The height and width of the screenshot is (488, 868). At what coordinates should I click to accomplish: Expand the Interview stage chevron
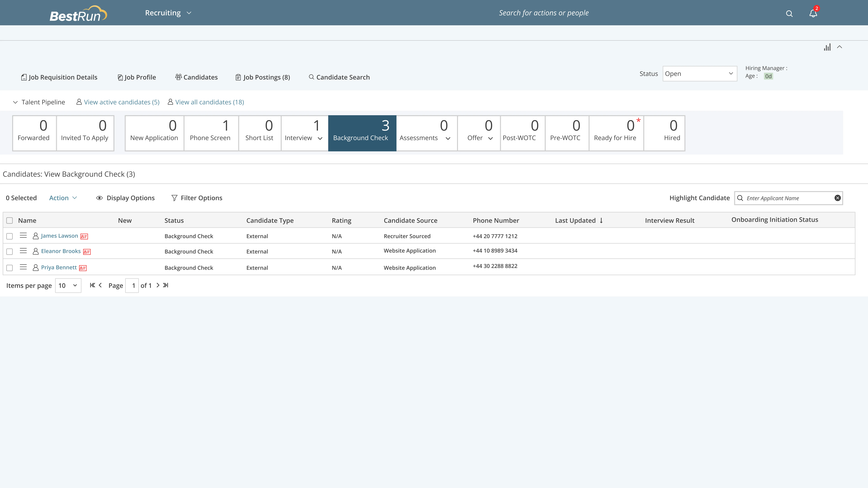click(320, 138)
